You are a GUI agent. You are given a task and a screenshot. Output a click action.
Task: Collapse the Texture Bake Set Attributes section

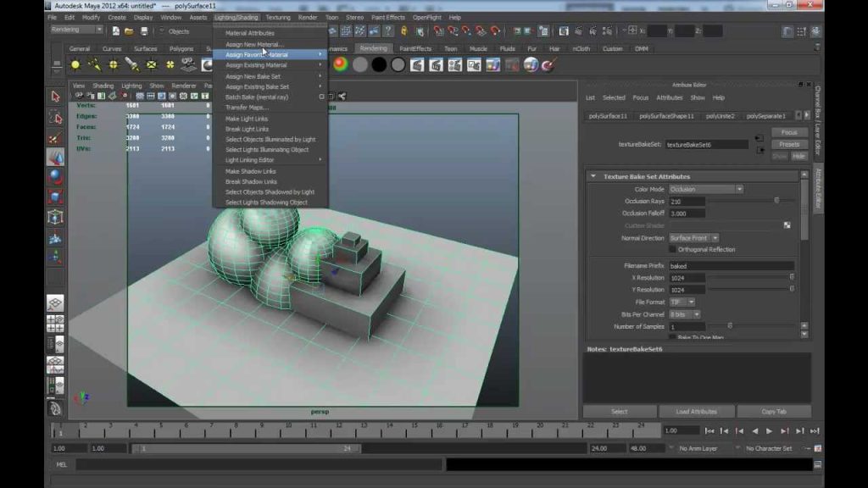[x=593, y=176]
